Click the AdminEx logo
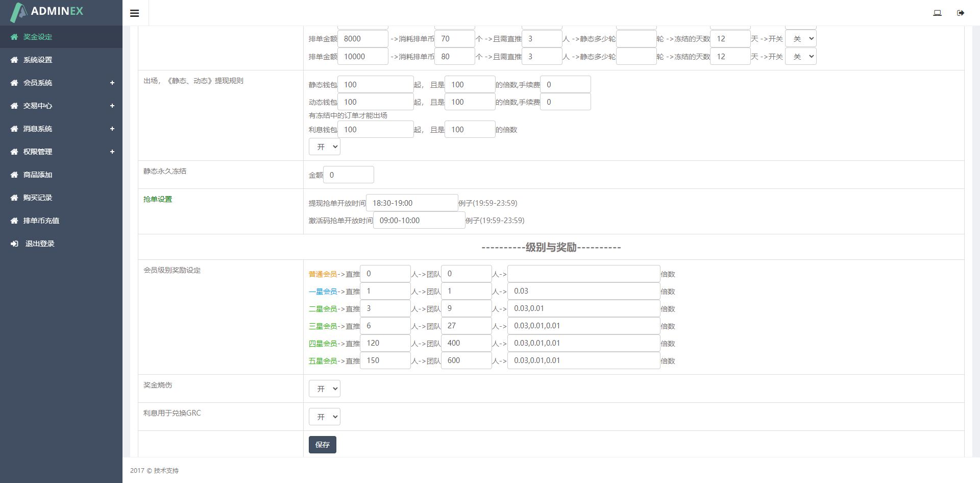The image size is (980, 483). click(x=46, y=12)
